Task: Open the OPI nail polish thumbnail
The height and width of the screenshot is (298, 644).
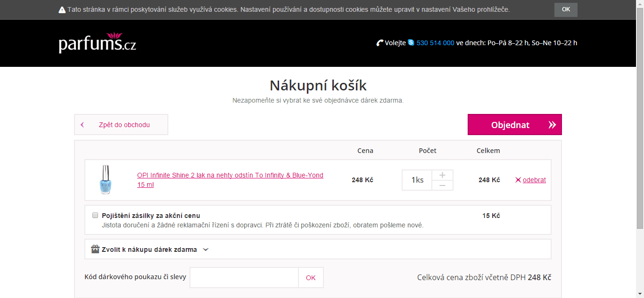Action: [105, 180]
